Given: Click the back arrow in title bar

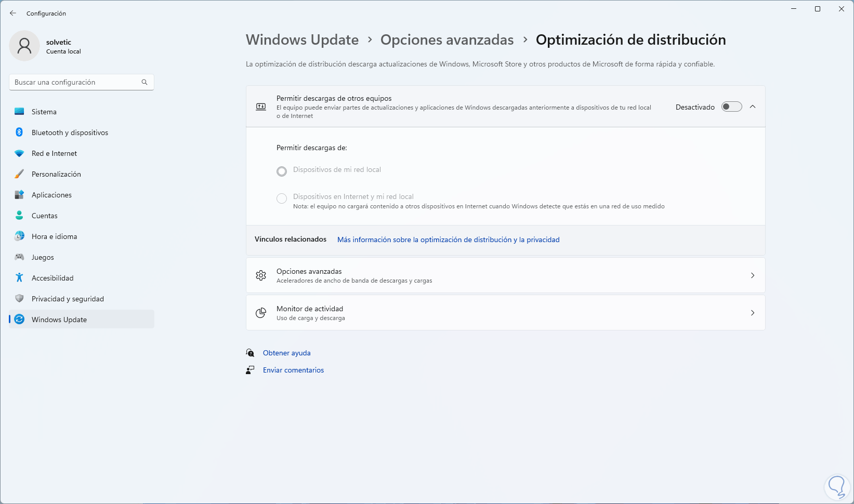Looking at the screenshot, I should 13,14.
